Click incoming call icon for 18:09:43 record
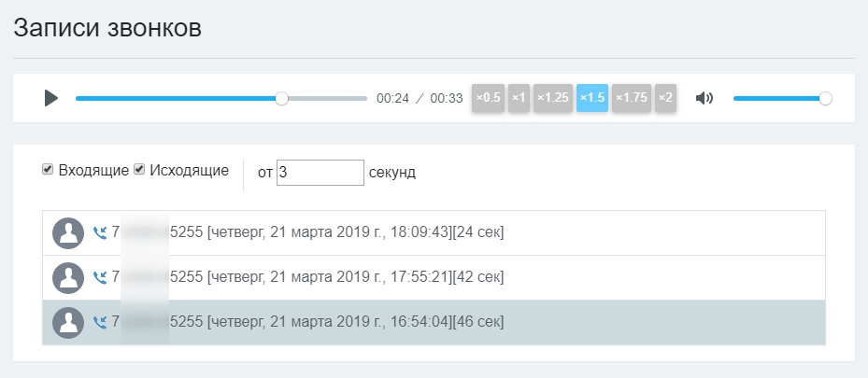This screenshot has width=868, height=378. (x=100, y=233)
